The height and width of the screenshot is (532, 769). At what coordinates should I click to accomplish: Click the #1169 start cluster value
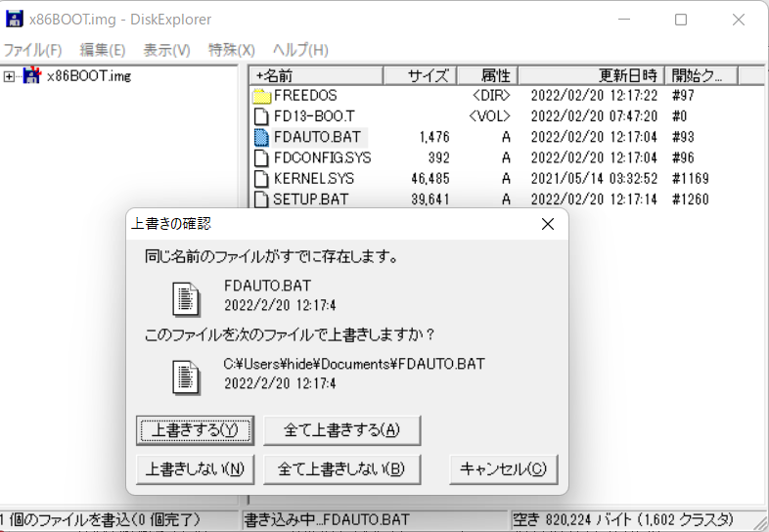tap(691, 179)
